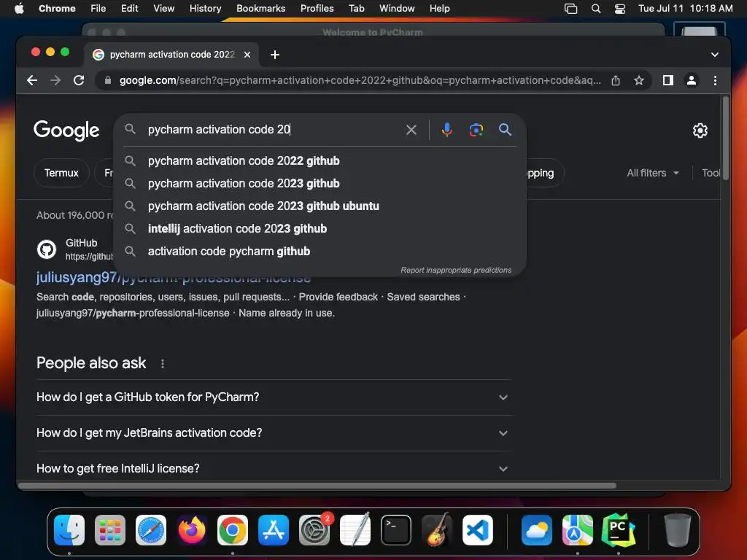Open the Bookmarks menu

click(260, 9)
